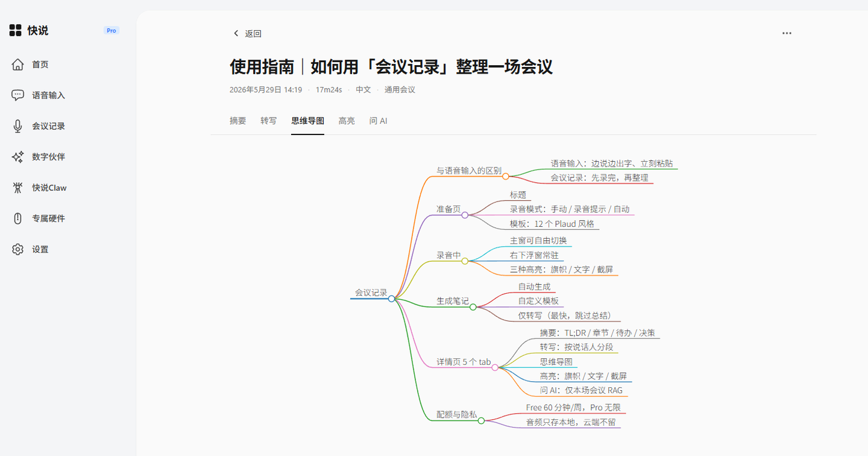The width and height of the screenshot is (868, 456).
Task: Select leaf 问 AI：仅本场会议 RAG
Action: [x=581, y=391]
